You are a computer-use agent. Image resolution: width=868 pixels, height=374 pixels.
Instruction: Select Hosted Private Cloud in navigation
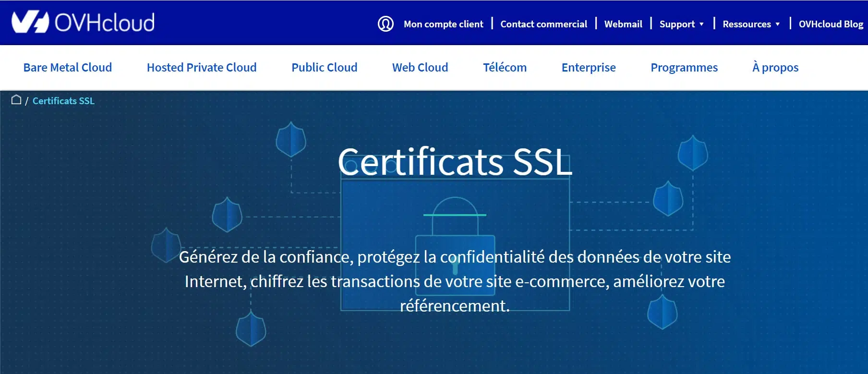point(202,68)
